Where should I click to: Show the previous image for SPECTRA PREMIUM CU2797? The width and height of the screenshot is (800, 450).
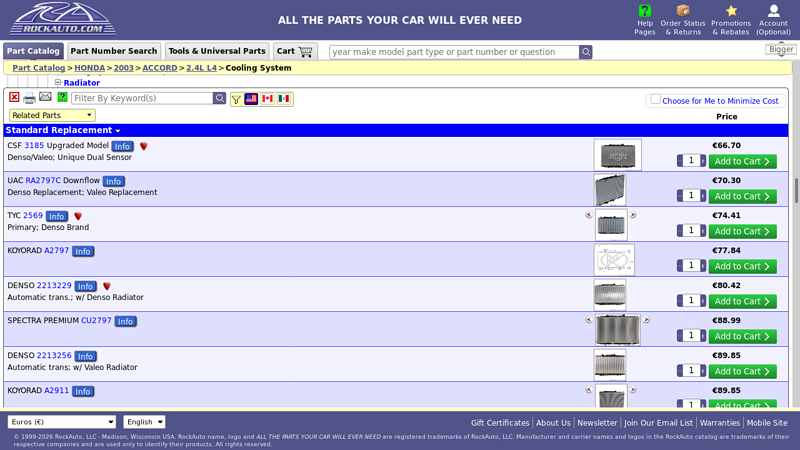pyautogui.click(x=589, y=320)
